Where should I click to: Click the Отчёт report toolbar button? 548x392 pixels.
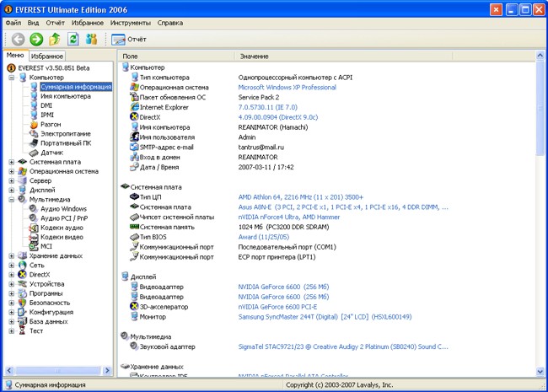[129, 40]
